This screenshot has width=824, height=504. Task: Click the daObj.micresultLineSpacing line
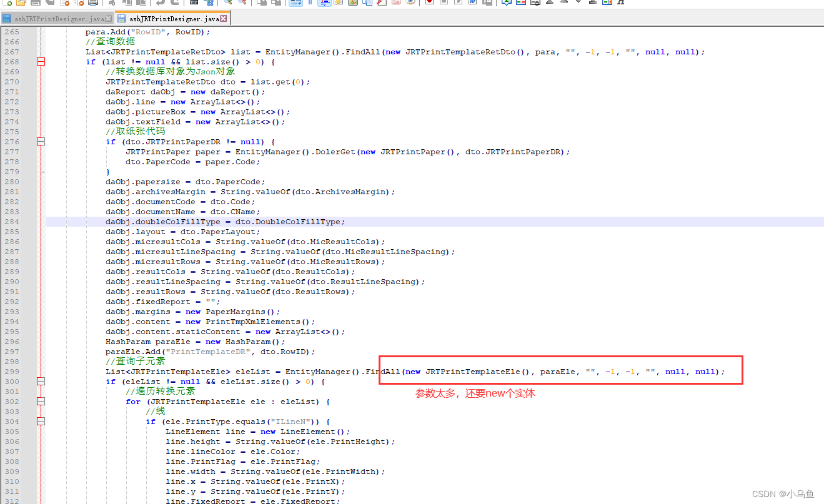pyautogui.click(x=280, y=252)
